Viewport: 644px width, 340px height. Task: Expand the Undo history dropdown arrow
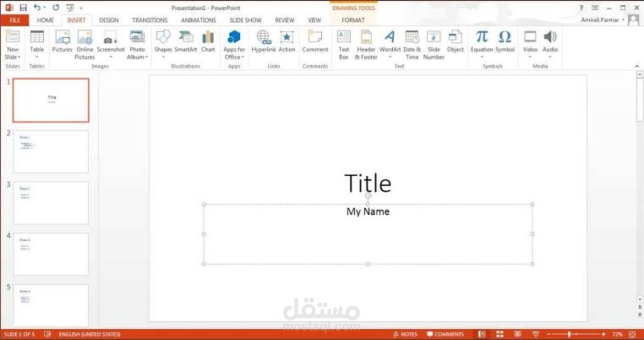pyautogui.click(x=44, y=8)
